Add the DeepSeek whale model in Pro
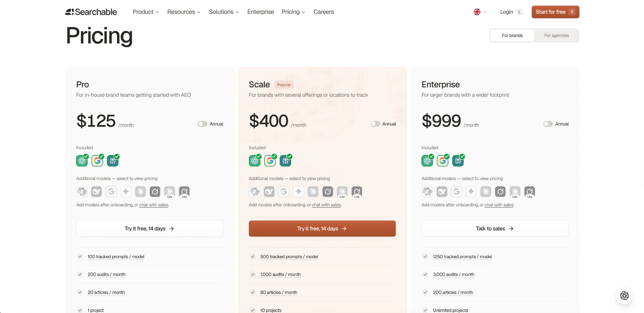 pos(97,191)
